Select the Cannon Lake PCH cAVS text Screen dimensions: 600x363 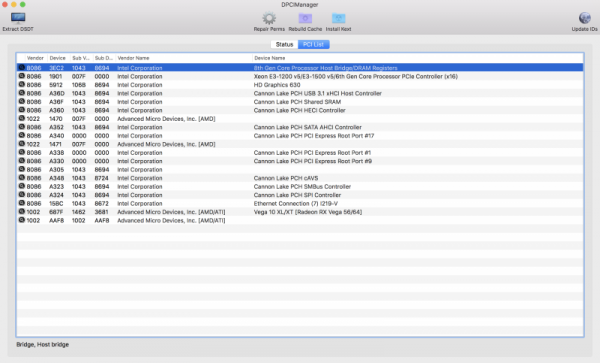[x=286, y=178]
